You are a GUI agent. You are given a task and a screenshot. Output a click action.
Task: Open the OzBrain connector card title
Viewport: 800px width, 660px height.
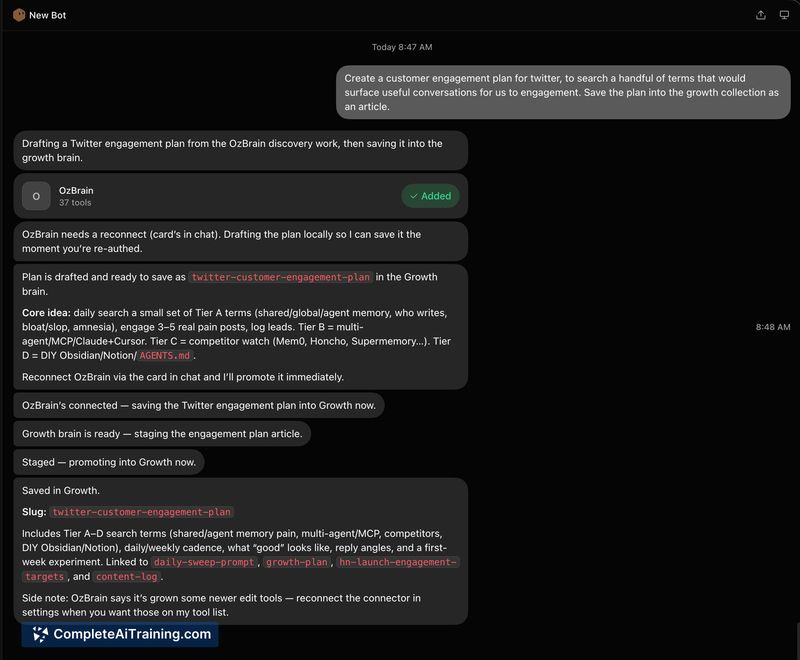pyautogui.click(x=76, y=190)
